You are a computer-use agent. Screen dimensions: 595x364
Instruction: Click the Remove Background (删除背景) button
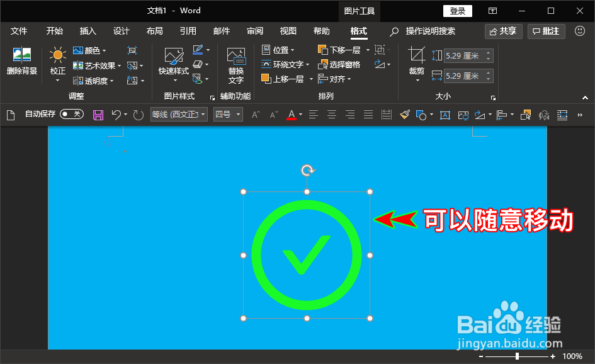coord(21,60)
